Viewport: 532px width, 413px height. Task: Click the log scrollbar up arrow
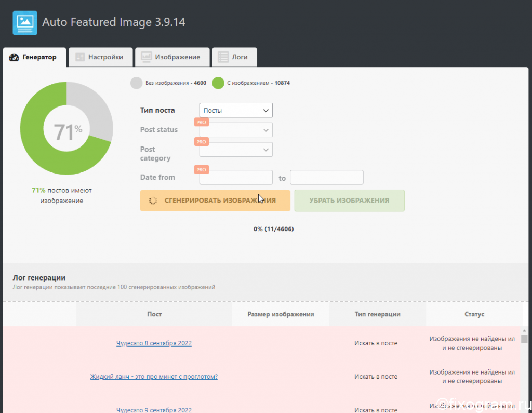pos(524,330)
